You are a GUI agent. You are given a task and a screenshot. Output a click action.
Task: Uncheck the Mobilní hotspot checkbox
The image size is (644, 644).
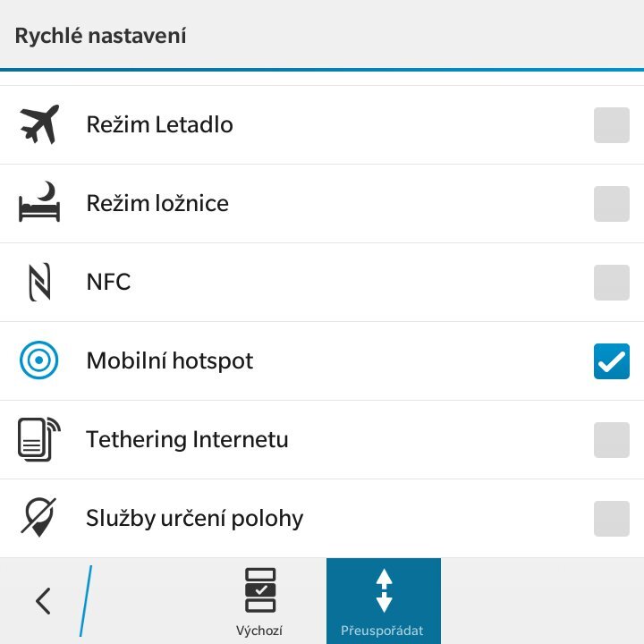click(612, 361)
